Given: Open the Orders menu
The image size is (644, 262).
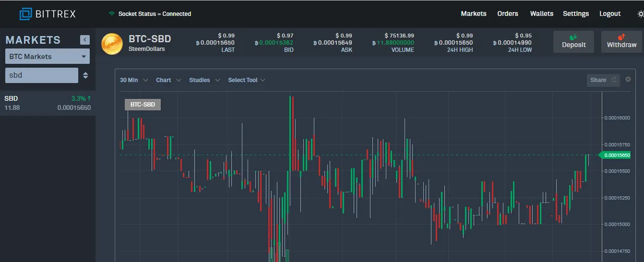Looking at the screenshot, I should pyautogui.click(x=508, y=14).
